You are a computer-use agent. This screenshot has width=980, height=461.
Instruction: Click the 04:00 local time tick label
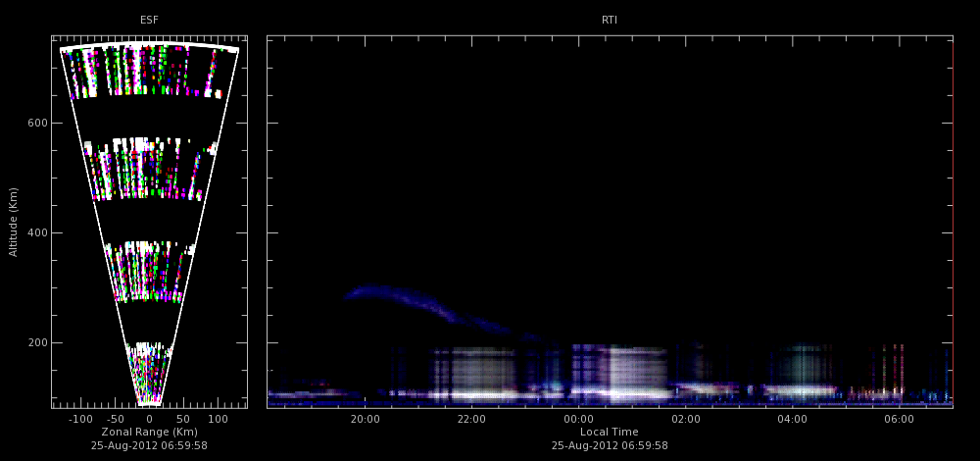pos(792,419)
